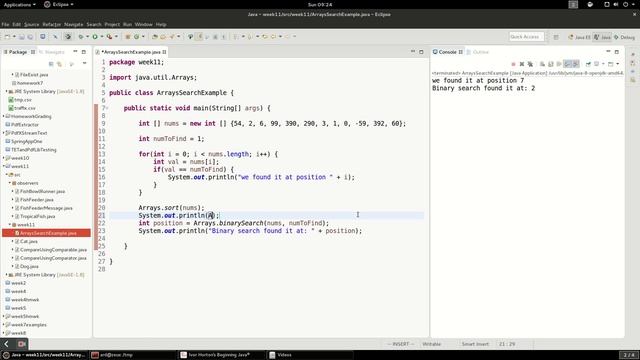
Task: Open Package Explorer view menu arrow
Action: [x=84, y=64]
